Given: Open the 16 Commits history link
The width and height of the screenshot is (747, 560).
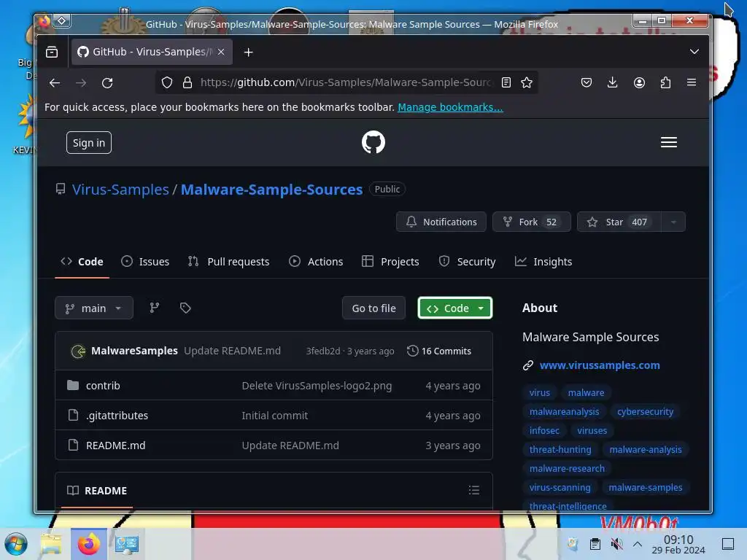Looking at the screenshot, I should click(439, 351).
